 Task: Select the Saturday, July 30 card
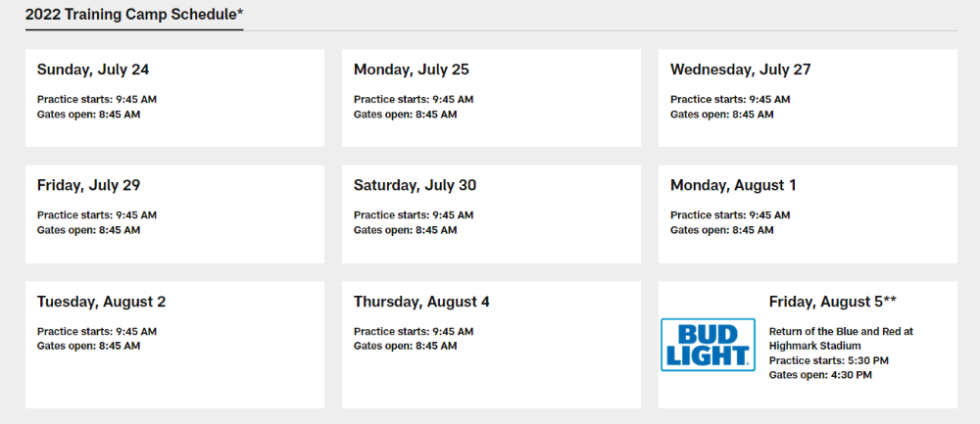(x=491, y=214)
